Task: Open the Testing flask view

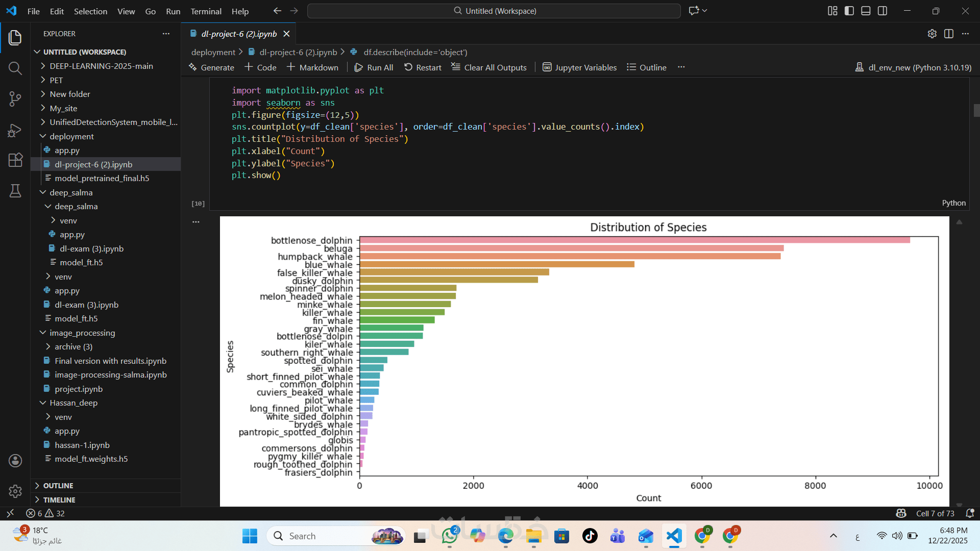Action: (x=15, y=191)
